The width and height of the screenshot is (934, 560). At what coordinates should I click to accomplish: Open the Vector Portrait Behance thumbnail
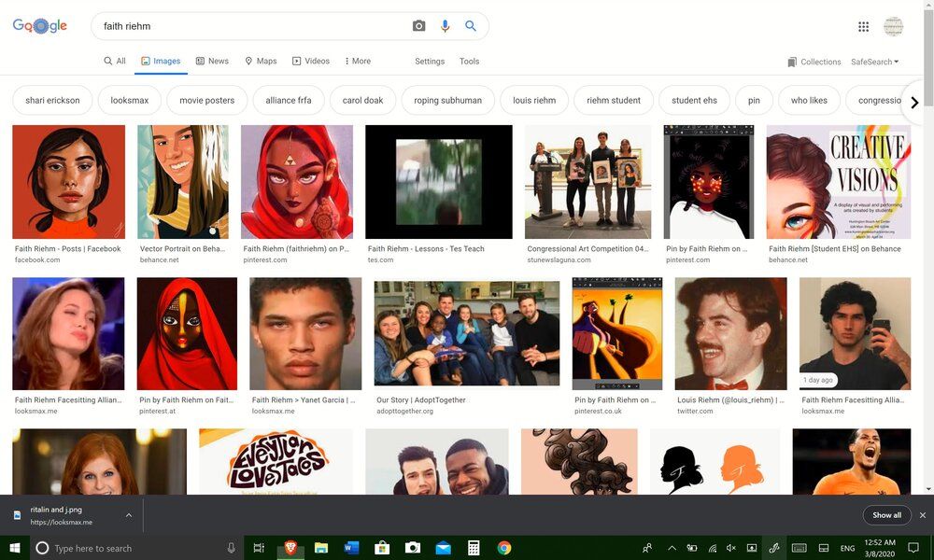tap(183, 181)
